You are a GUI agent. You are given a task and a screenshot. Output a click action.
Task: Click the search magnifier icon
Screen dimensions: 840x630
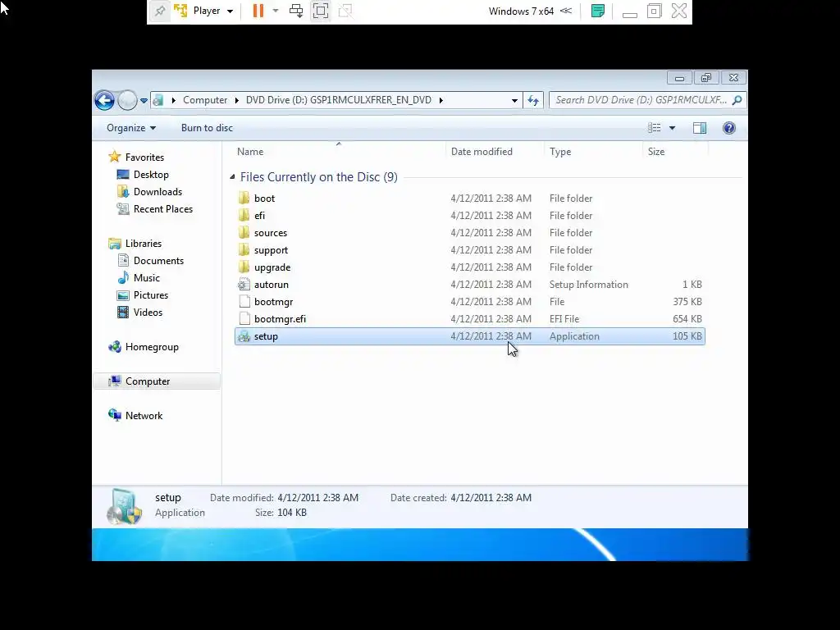(737, 100)
